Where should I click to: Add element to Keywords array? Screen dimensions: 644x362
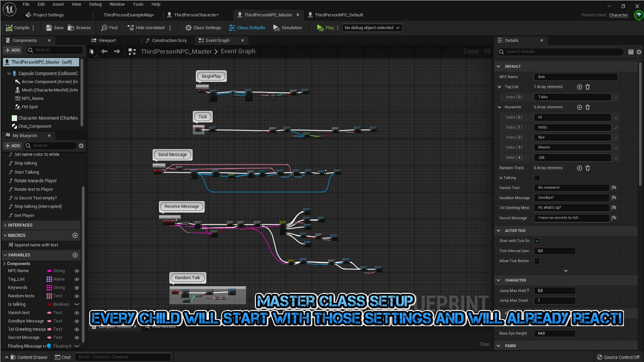[x=579, y=107]
